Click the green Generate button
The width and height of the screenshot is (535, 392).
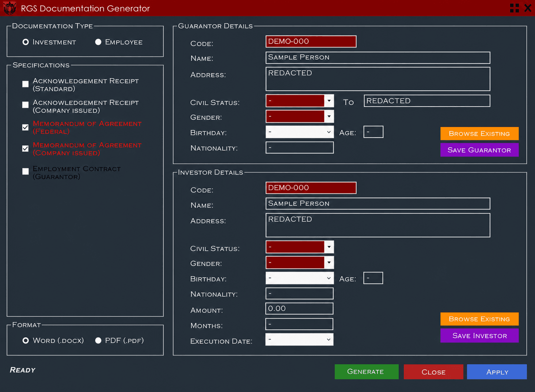(x=367, y=372)
